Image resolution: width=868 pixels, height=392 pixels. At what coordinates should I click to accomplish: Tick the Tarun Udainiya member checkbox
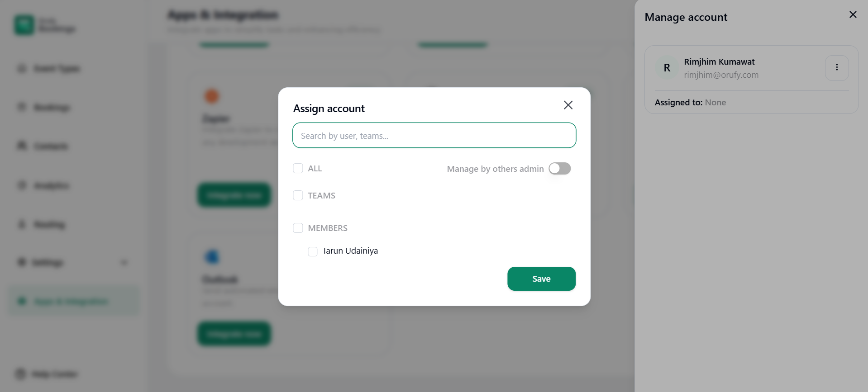coord(313,251)
